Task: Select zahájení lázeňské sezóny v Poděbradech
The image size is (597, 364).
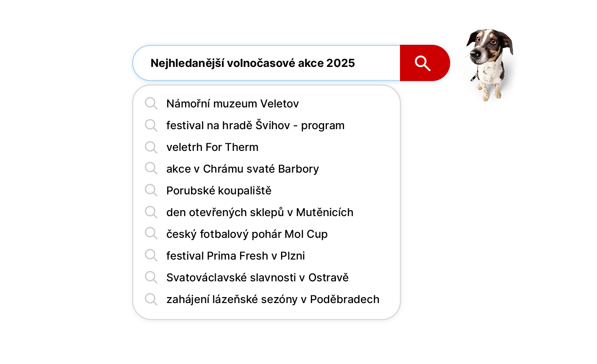Action: click(272, 299)
